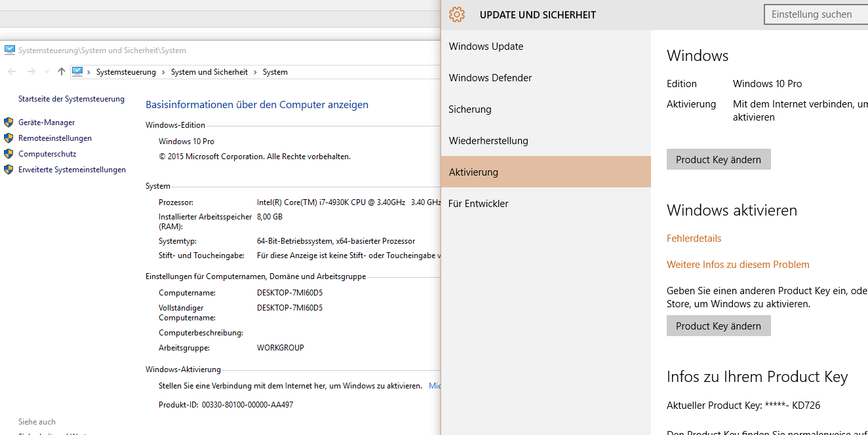Expand chevron after Systemsteuerung breadcrumb
This screenshot has width=868, height=435.
(x=163, y=72)
